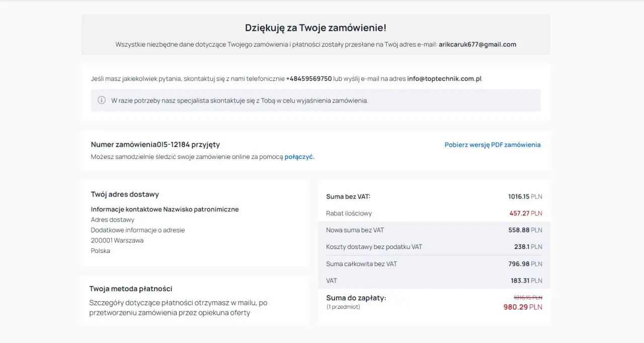Click the final total 980.29 PLN
644x343 pixels.
522,307
